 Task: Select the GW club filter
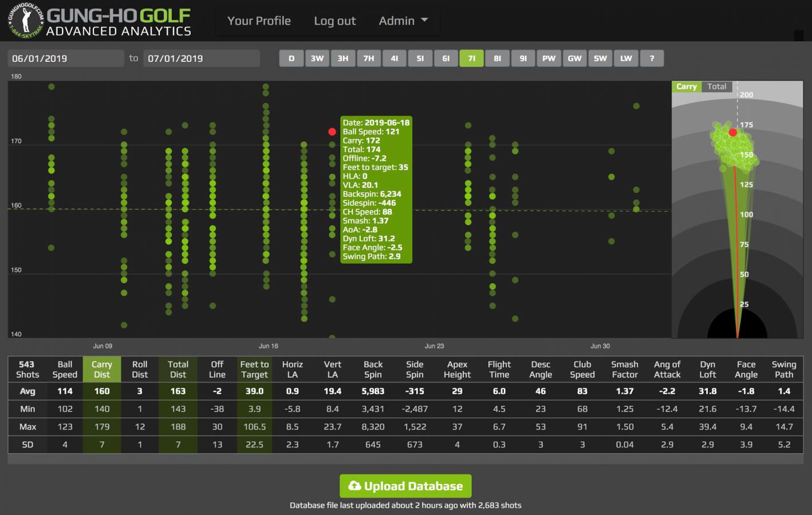575,58
